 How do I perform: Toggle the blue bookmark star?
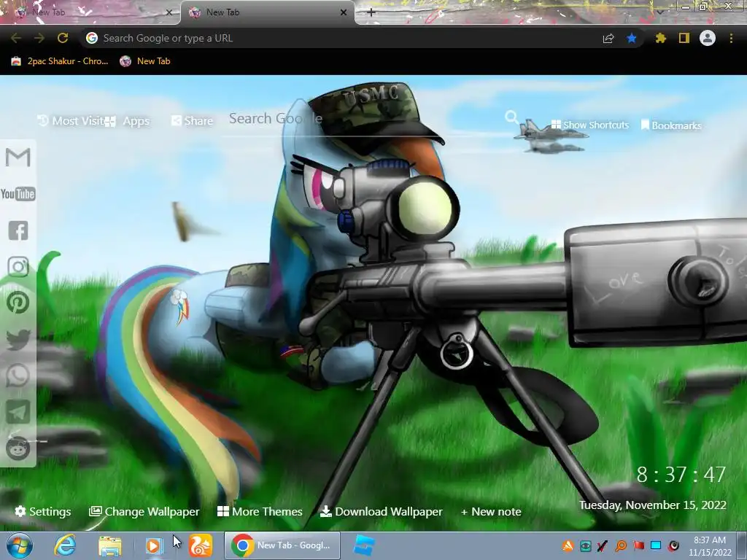[632, 38]
